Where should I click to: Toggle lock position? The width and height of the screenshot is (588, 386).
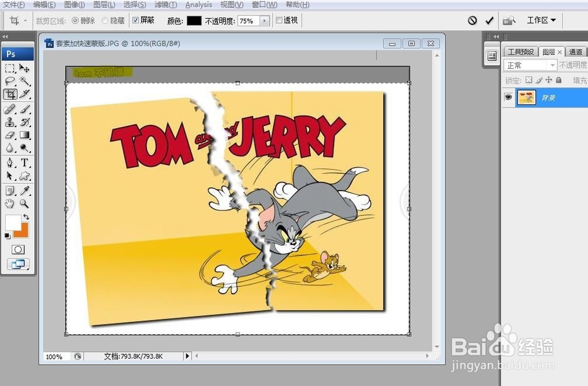click(x=549, y=79)
